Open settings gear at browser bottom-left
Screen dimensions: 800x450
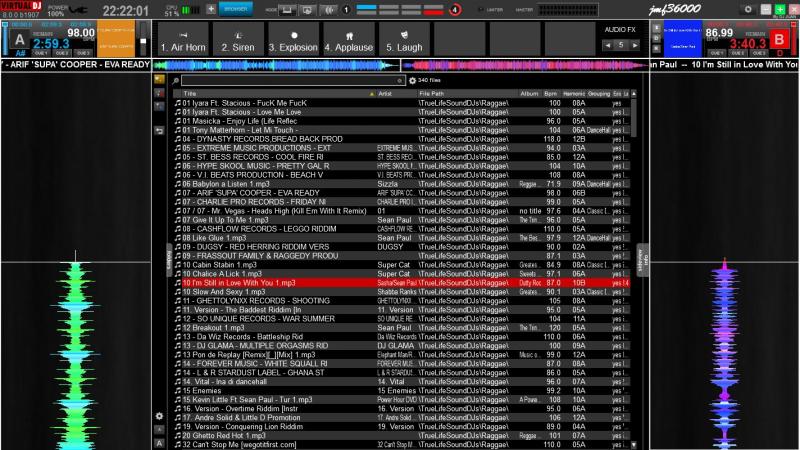pos(159,415)
